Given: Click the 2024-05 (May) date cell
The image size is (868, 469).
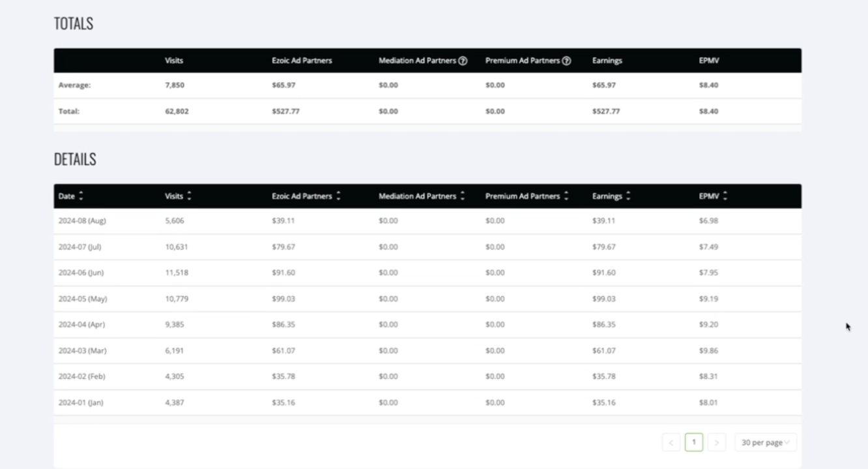Looking at the screenshot, I should tap(83, 299).
